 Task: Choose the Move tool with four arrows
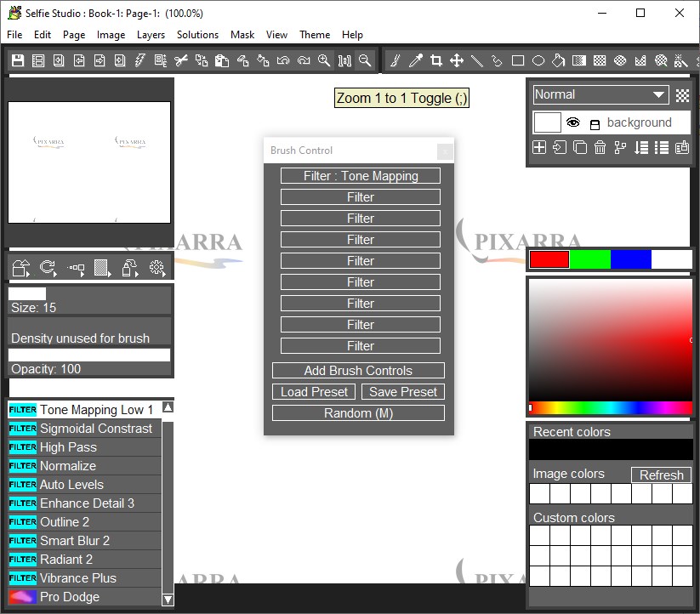click(457, 60)
